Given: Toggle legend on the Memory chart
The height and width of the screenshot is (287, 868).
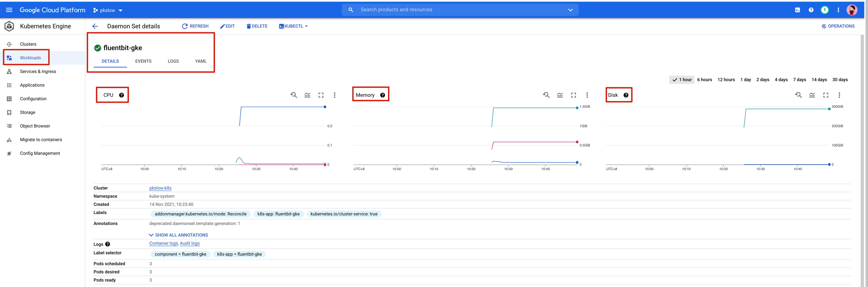Looking at the screenshot, I should [x=560, y=95].
